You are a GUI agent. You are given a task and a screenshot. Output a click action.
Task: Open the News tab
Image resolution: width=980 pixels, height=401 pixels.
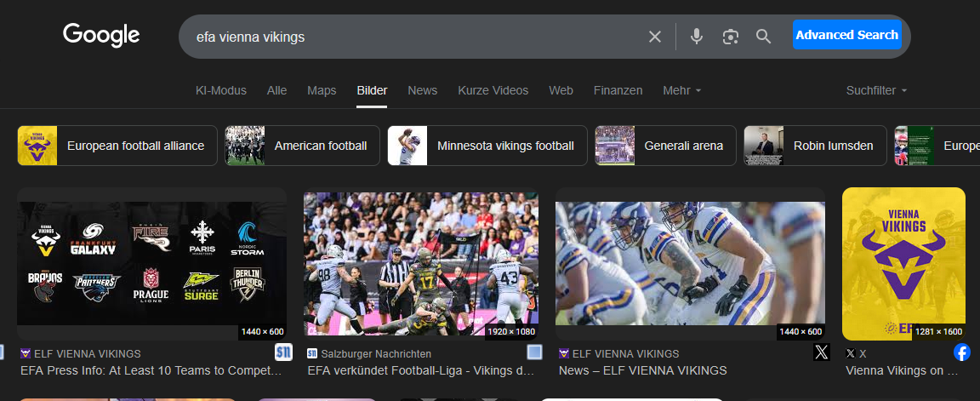pyautogui.click(x=423, y=91)
